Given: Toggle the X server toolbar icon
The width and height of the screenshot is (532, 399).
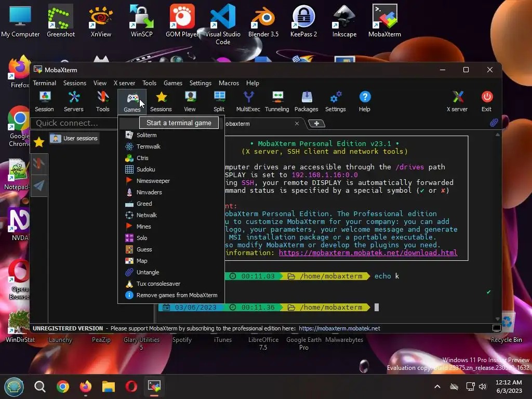Looking at the screenshot, I should [457, 101].
